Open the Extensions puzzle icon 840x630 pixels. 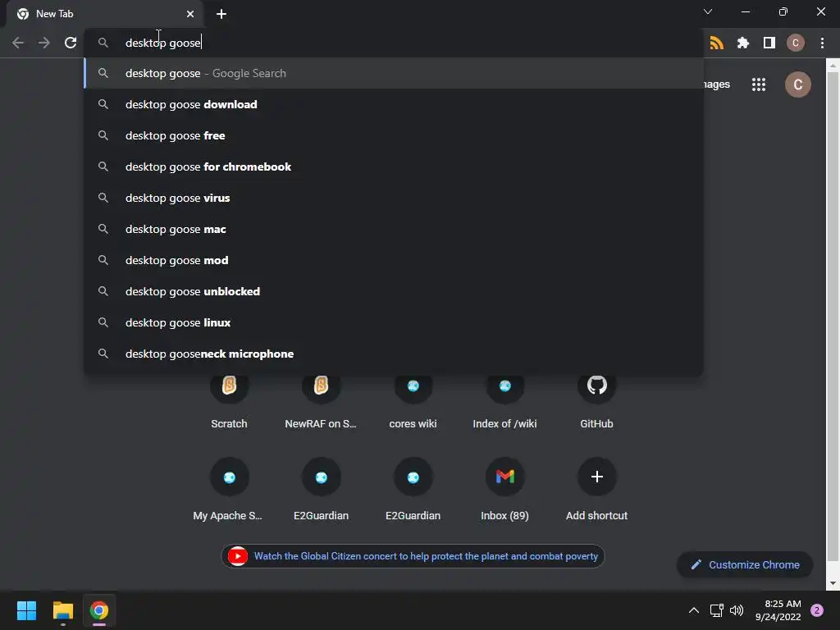[x=742, y=43]
